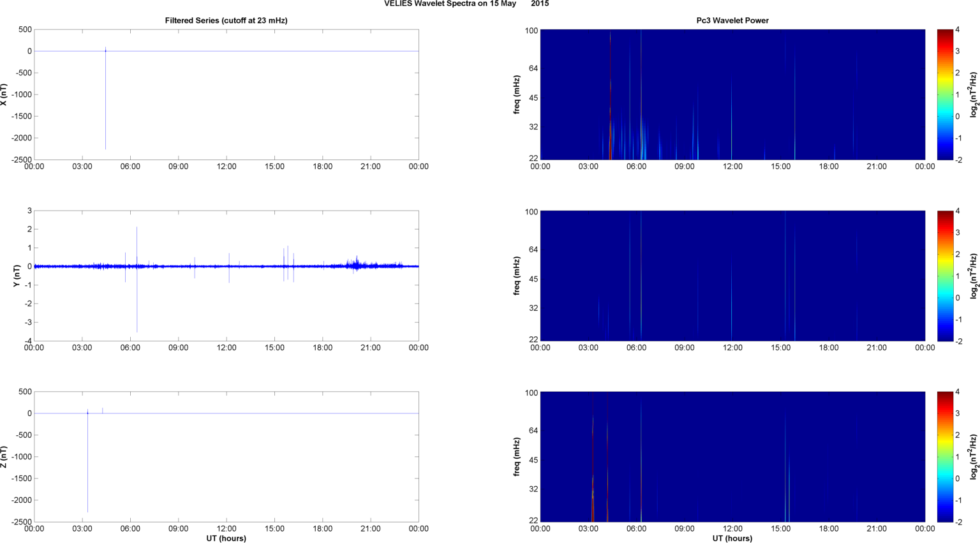
Task: Click the '-1500' tick on the Z (nT) axis
Action: pyautogui.click(x=22, y=479)
